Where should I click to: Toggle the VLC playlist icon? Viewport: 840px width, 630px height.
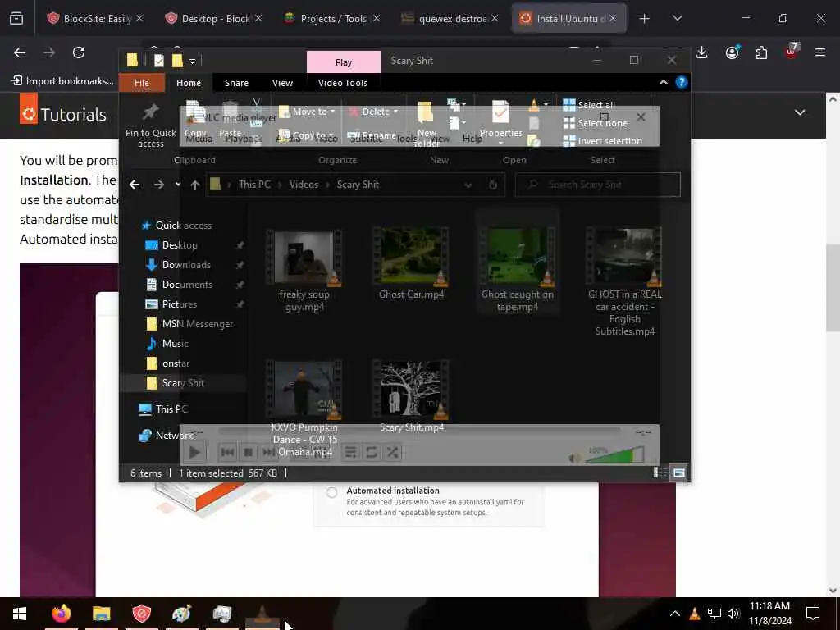pyautogui.click(x=350, y=453)
